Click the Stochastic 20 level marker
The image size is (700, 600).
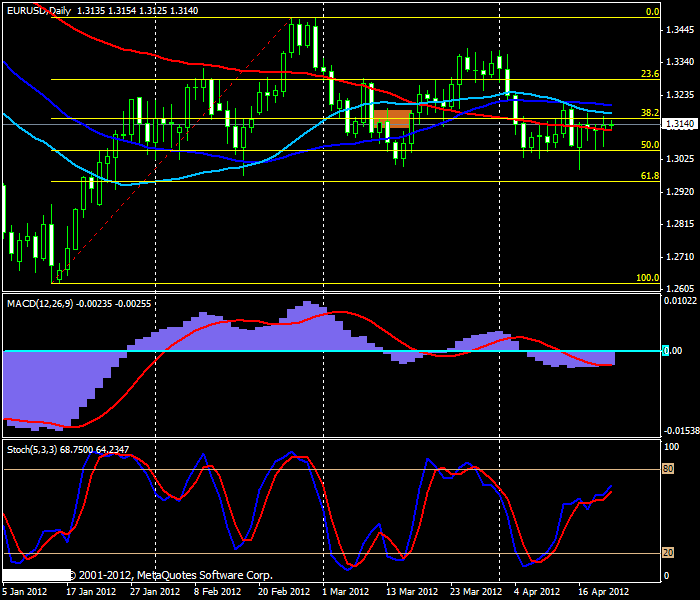[x=668, y=553]
